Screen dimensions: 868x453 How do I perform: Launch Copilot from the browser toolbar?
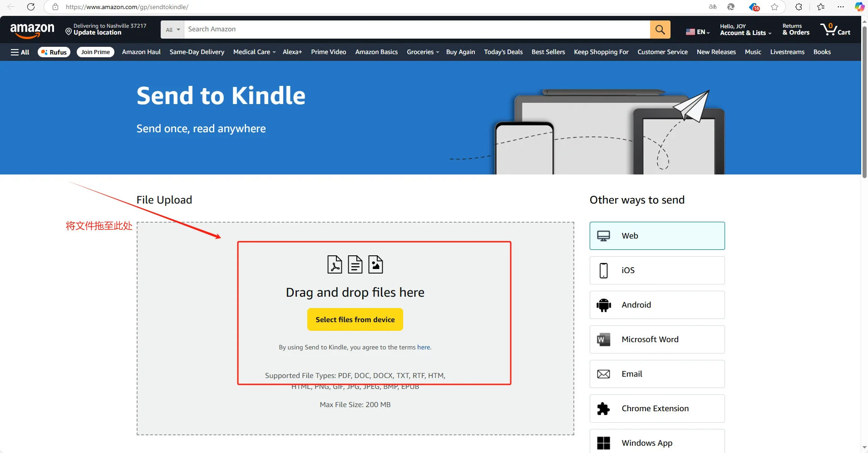pyautogui.click(x=859, y=7)
